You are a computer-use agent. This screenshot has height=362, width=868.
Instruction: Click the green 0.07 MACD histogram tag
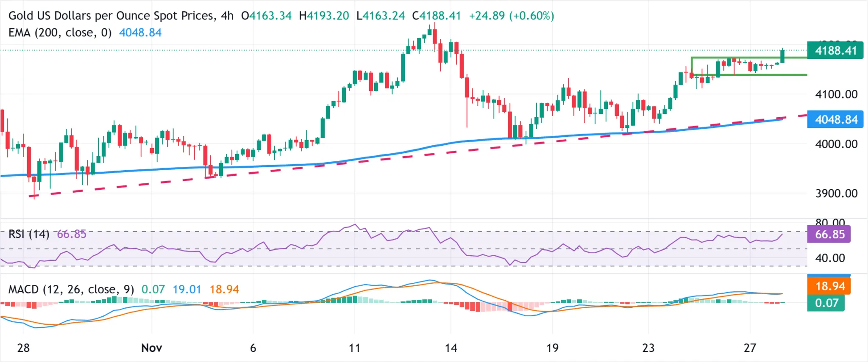click(x=826, y=303)
